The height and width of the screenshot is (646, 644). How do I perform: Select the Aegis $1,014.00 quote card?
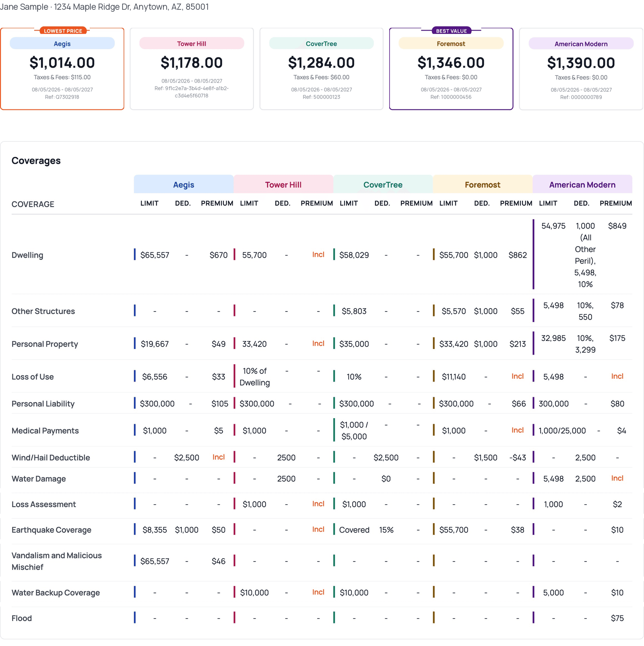click(62, 69)
